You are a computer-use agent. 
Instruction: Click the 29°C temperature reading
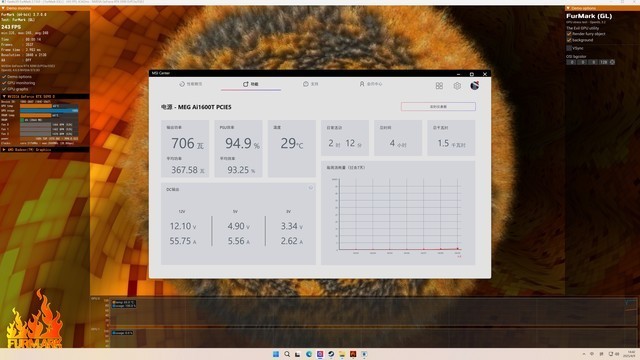coord(292,144)
